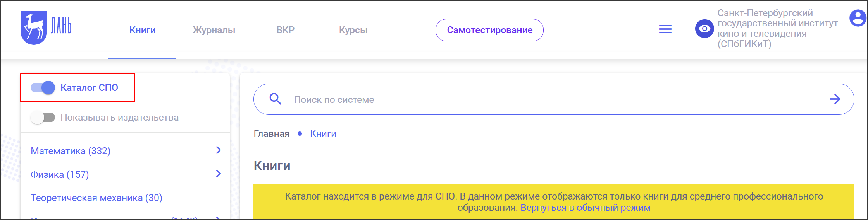Click the magnifier search icon

(275, 99)
